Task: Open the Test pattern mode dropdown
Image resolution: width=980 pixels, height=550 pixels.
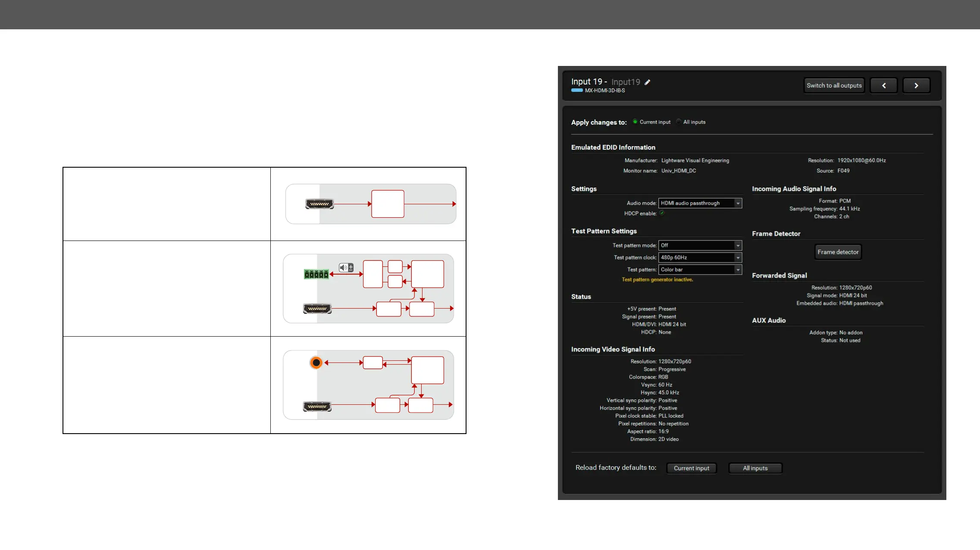Action: 700,245
